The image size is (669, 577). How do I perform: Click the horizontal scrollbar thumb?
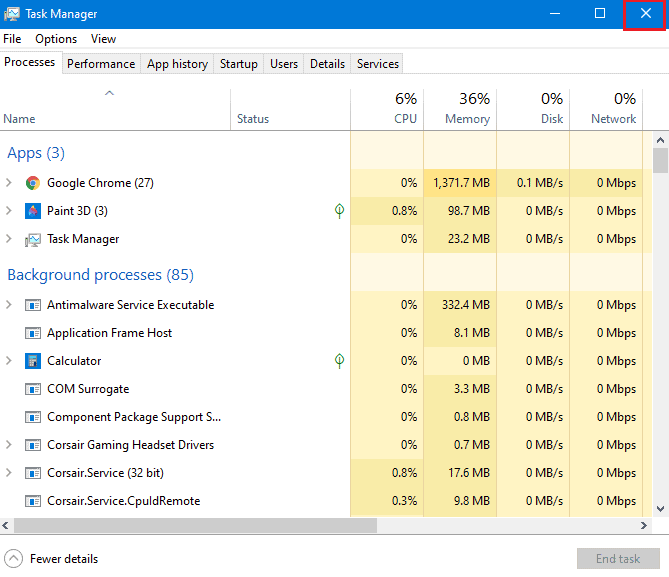[x=195, y=525]
